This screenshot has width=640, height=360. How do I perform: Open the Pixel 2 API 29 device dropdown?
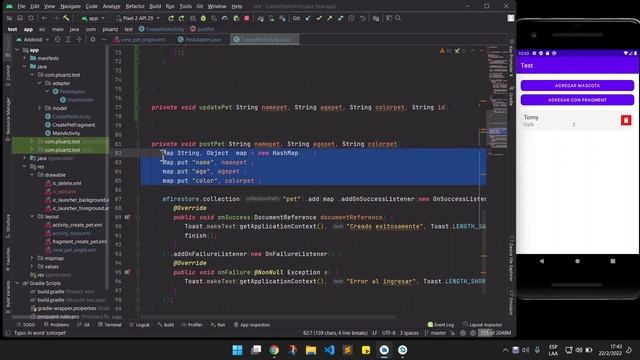coord(138,18)
